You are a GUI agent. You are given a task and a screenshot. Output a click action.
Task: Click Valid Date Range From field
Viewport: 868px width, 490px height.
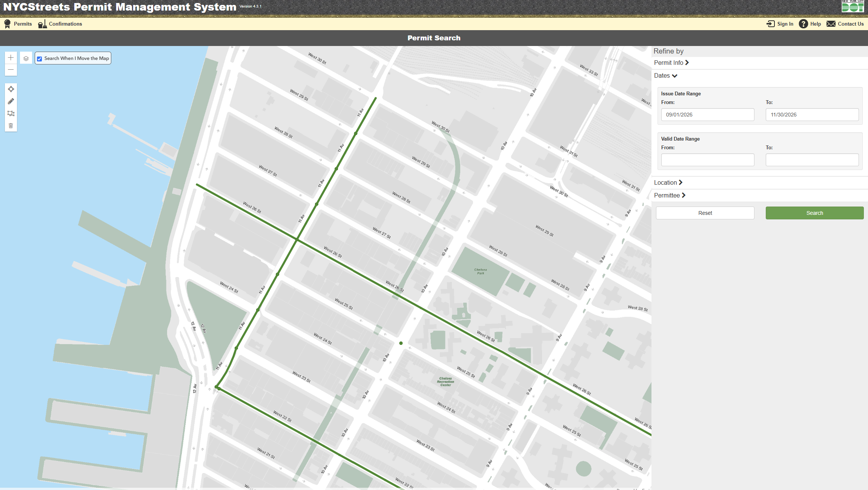click(x=708, y=160)
